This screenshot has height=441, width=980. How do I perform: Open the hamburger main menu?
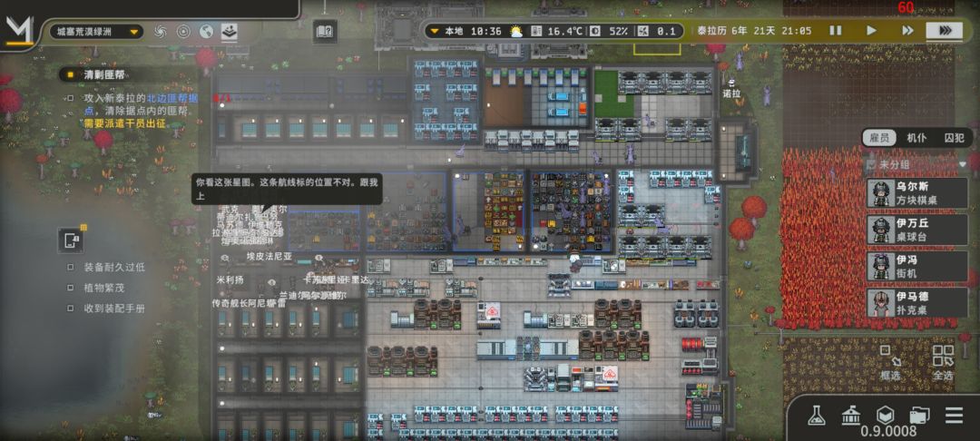coord(954,416)
